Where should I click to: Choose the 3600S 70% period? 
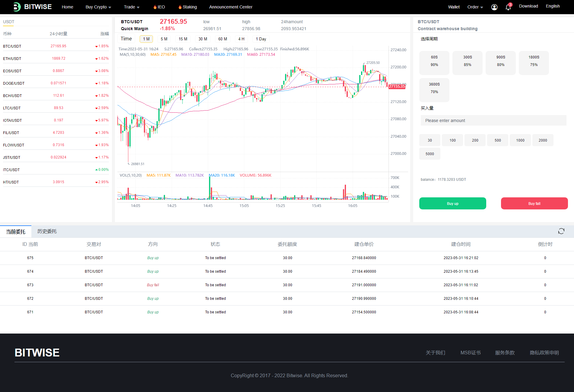click(x=434, y=90)
